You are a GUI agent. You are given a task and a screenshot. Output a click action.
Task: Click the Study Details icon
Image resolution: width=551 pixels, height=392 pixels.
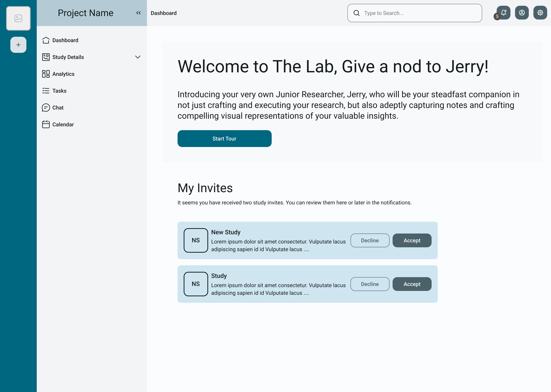(46, 57)
